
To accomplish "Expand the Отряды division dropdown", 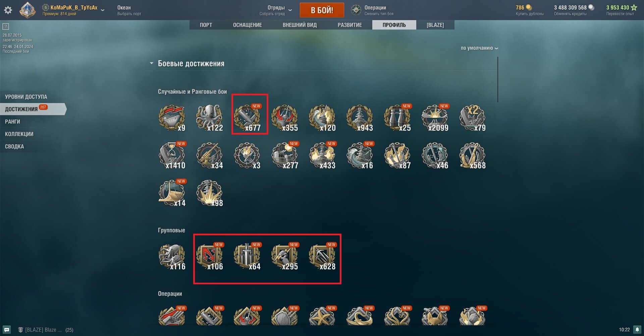I will coord(290,10).
